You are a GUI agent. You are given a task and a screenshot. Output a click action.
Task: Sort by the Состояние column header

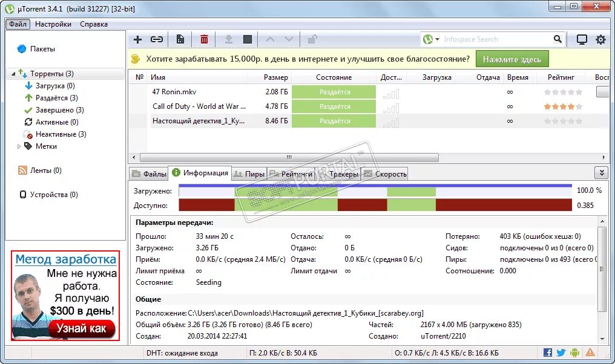[x=334, y=77]
